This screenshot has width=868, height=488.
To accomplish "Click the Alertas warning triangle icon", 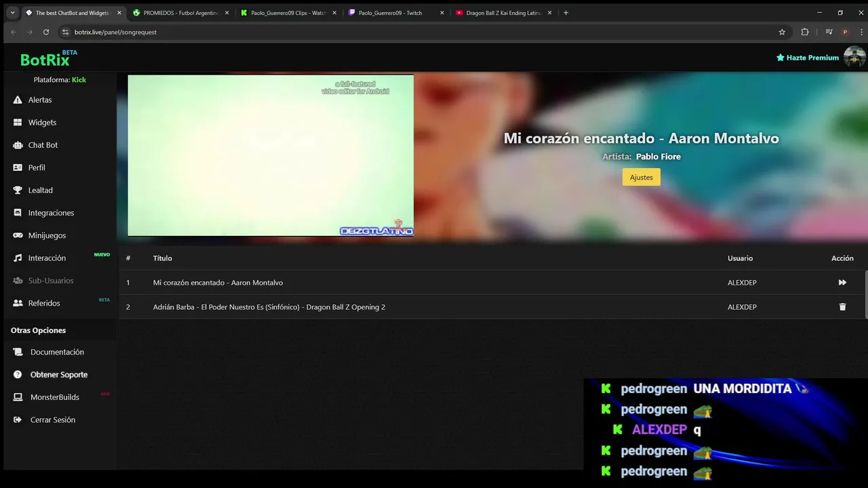I will pyautogui.click(x=18, y=100).
